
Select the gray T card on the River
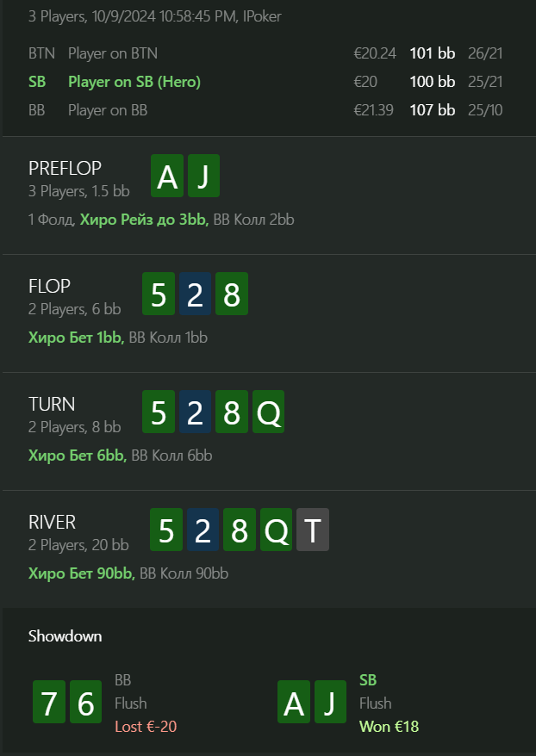click(313, 530)
